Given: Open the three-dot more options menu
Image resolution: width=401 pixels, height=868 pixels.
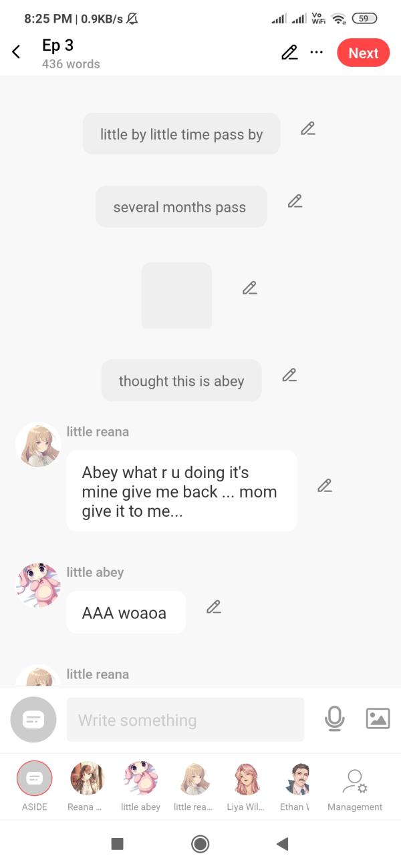Looking at the screenshot, I should (x=317, y=53).
